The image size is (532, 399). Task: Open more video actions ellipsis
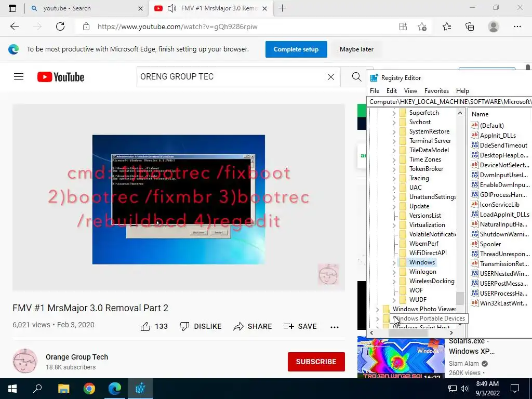point(335,327)
